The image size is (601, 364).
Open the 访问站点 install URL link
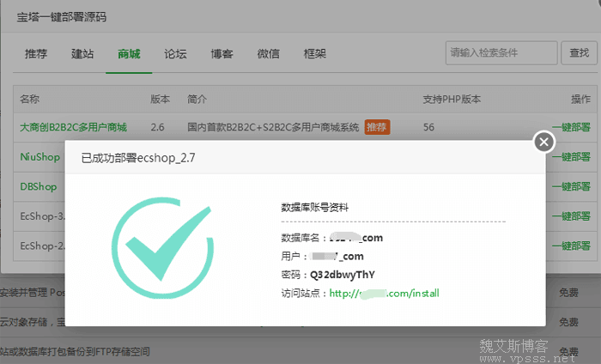[384, 294]
